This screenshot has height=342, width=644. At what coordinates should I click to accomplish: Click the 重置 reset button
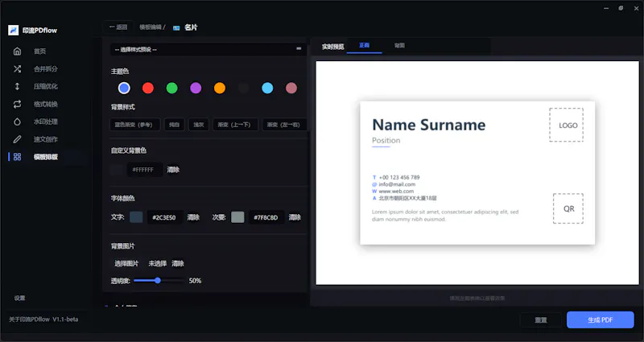540,319
